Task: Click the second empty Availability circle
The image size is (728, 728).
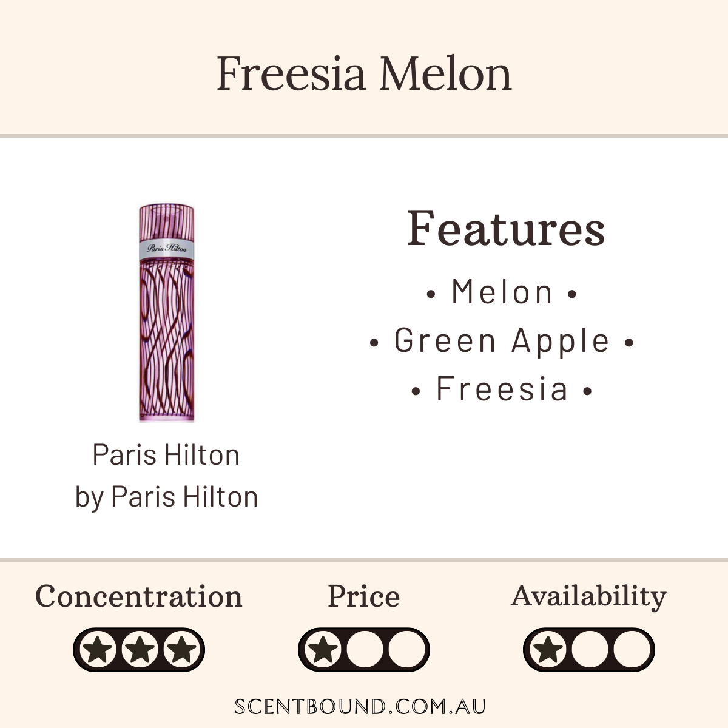Action: point(590,650)
